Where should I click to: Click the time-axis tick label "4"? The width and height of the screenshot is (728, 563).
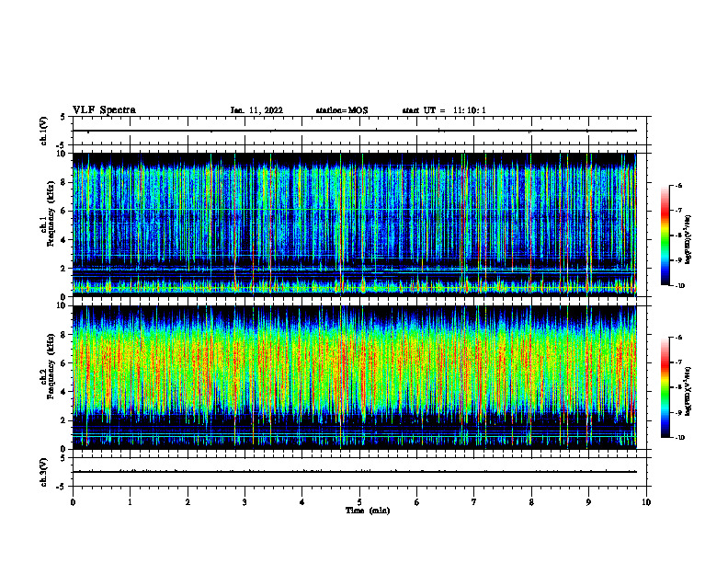click(x=302, y=502)
